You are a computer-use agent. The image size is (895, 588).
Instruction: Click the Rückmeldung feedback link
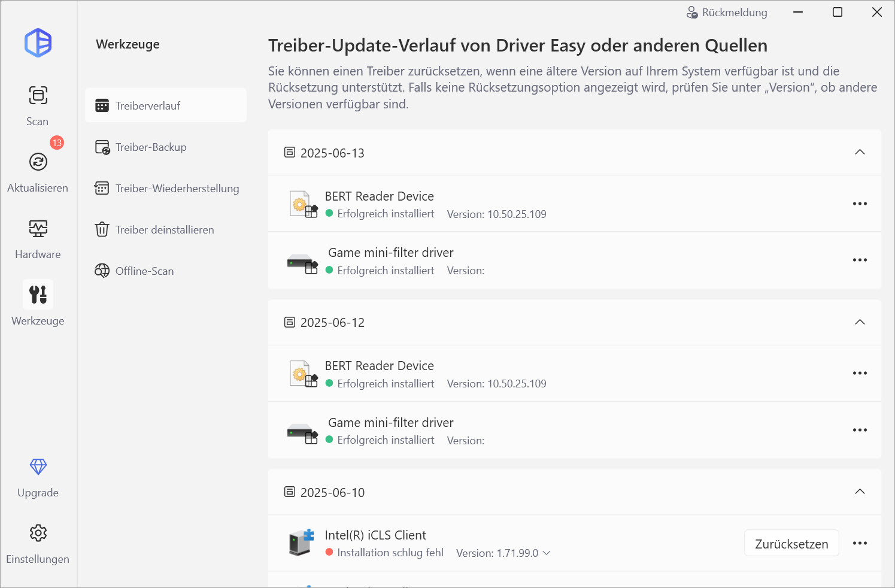pyautogui.click(x=726, y=13)
